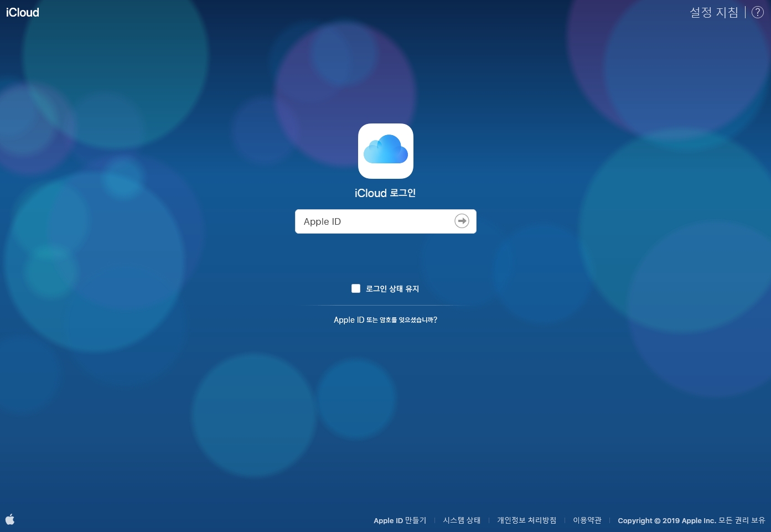771x532 pixels.
Task: Open the Apple ID 만들기 link
Action: tap(400, 520)
